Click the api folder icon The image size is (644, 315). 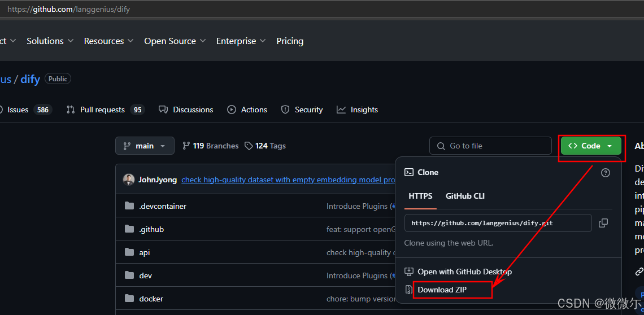tap(129, 252)
